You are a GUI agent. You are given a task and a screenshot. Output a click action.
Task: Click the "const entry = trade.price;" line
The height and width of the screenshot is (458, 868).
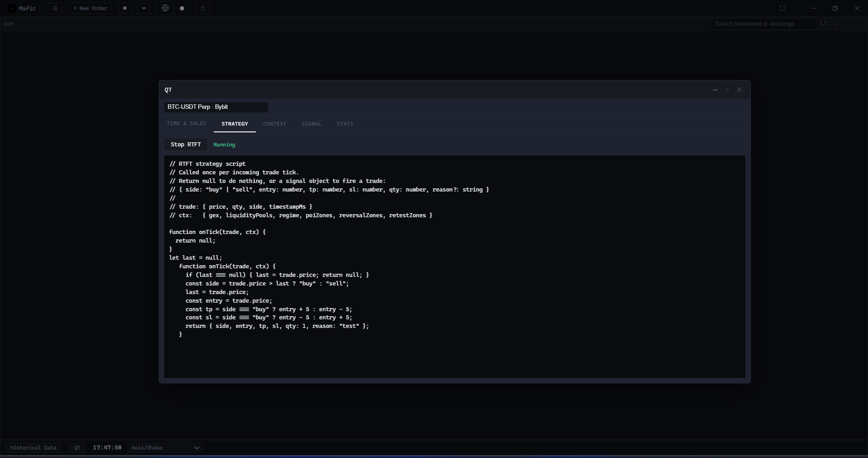229,301
